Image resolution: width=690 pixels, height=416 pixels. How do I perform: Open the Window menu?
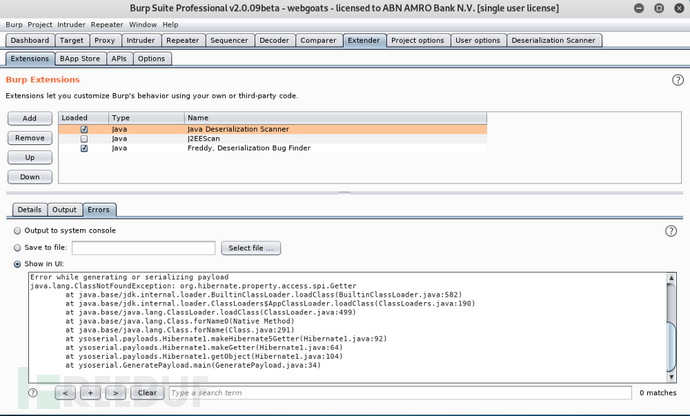click(x=143, y=25)
